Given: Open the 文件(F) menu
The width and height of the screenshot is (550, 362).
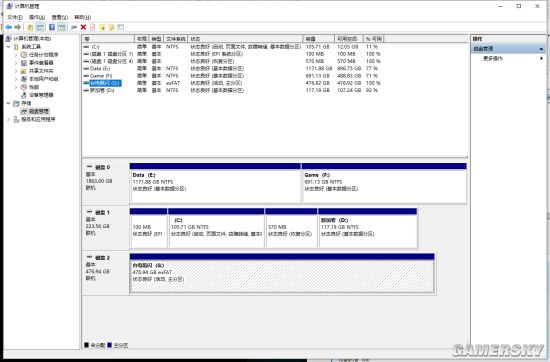Looking at the screenshot, I should click(x=15, y=17).
